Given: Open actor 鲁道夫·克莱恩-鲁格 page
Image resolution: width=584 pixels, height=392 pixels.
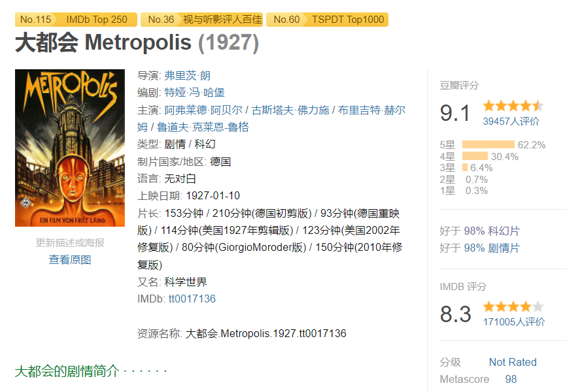Looking at the screenshot, I should tap(203, 127).
